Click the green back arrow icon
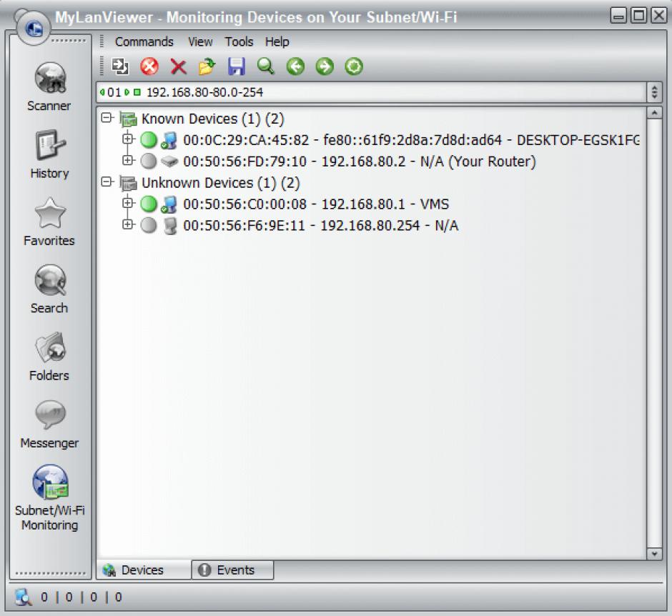This screenshot has height=616, width=672. 295,66
